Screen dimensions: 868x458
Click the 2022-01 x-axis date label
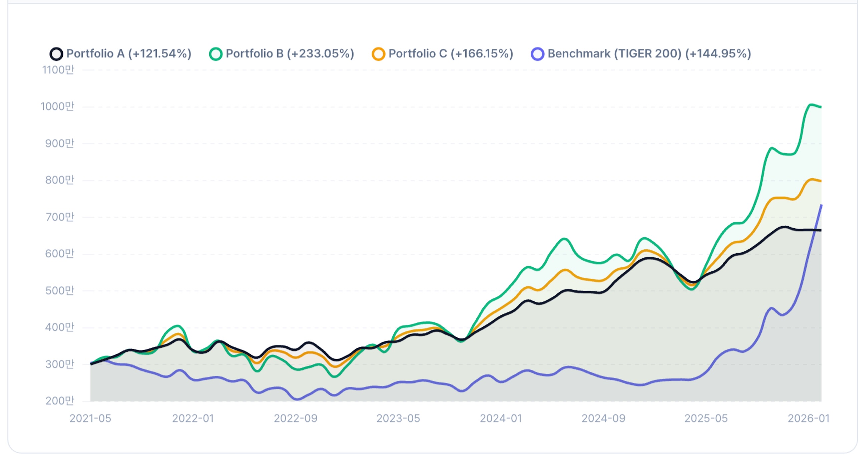[193, 418]
